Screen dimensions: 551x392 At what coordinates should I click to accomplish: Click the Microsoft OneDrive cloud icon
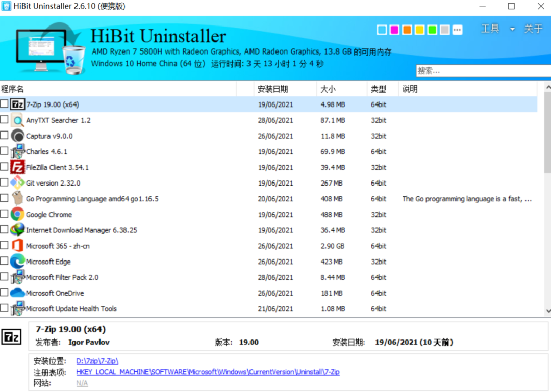[x=18, y=293]
